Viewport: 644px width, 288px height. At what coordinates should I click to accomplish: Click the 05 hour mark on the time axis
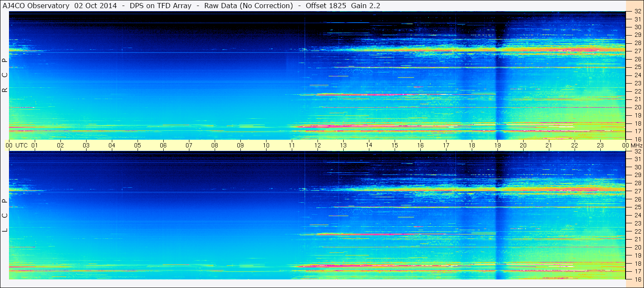point(138,145)
